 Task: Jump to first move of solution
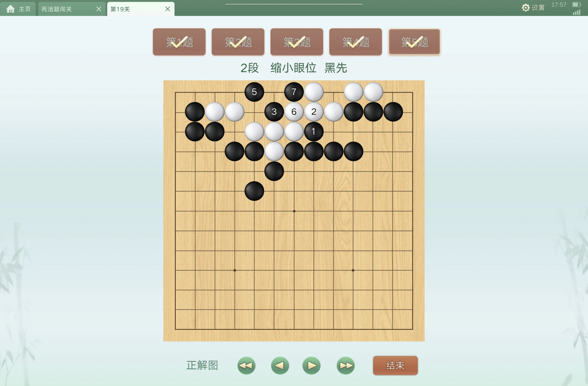(x=246, y=365)
